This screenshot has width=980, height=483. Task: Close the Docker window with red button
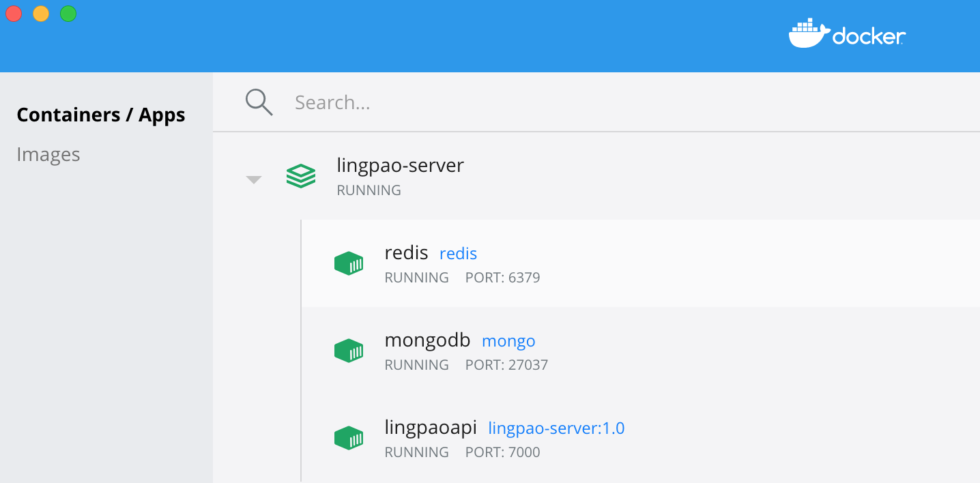(14, 14)
